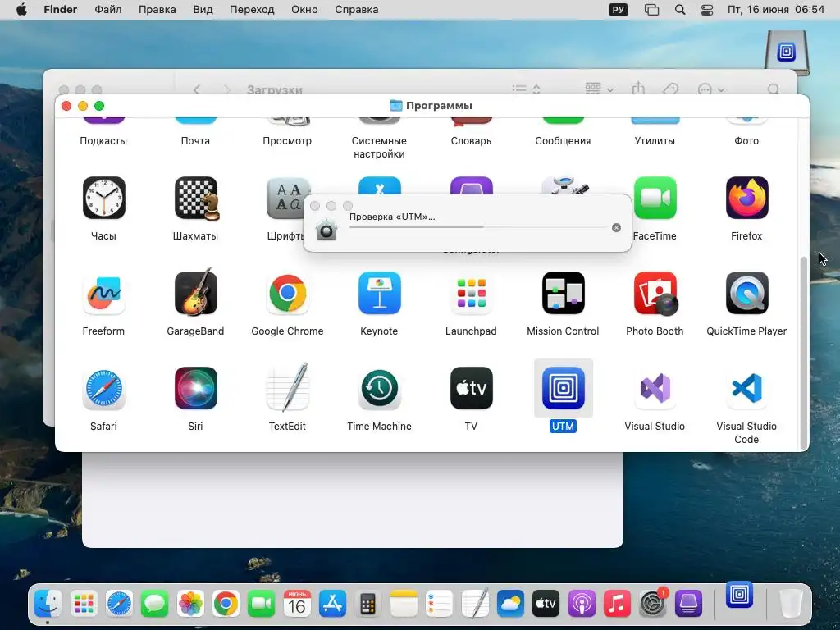The image size is (840, 630).
Task: Open Photos in the Dock
Action: [190, 604]
